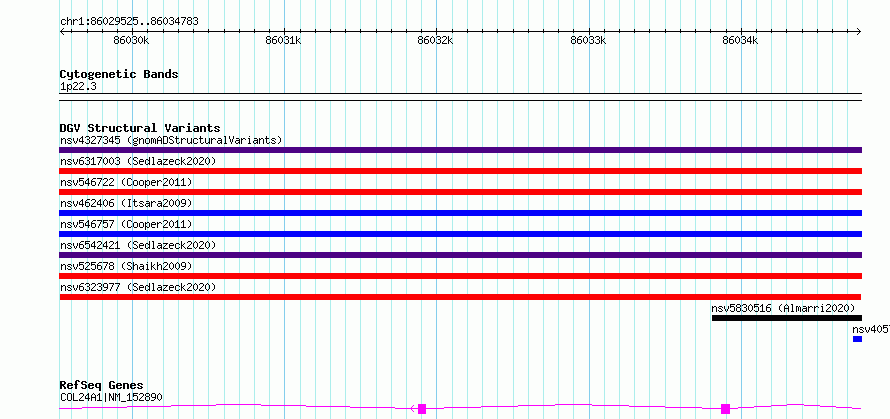
Task: Click the nsv525678 Shaikh2009 red bar
Action: click(460, 276)
